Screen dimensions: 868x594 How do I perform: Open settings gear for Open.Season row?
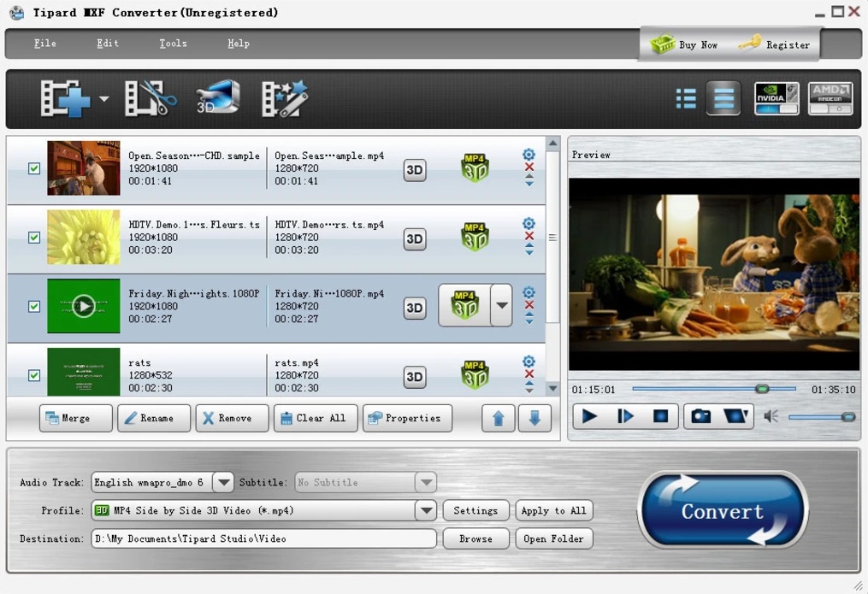tap(528, 155)
